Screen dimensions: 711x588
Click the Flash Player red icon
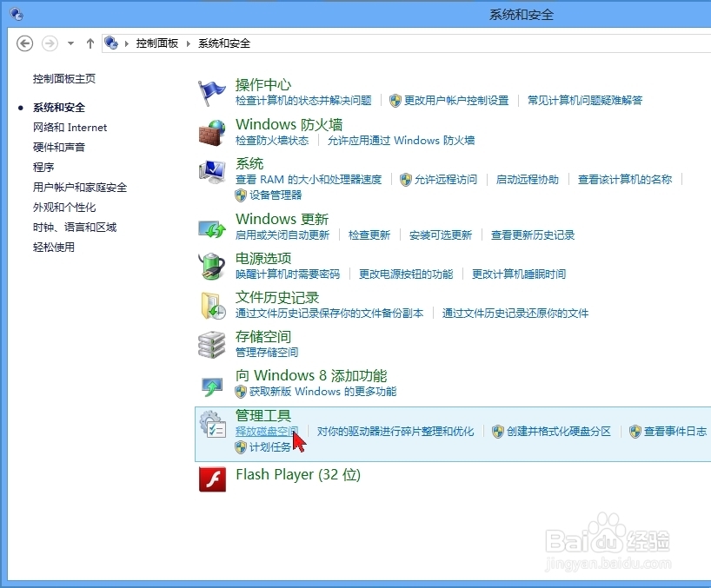click(x=212, y=479)
